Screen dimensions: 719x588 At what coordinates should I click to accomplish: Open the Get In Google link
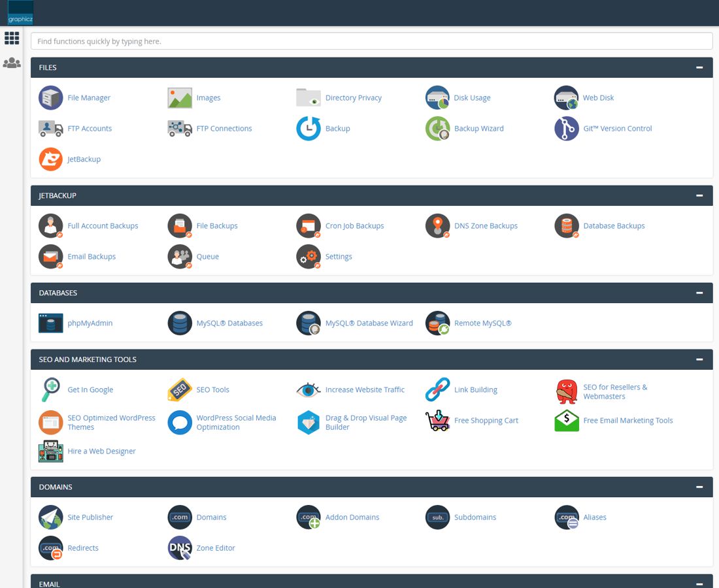[90, 390]
